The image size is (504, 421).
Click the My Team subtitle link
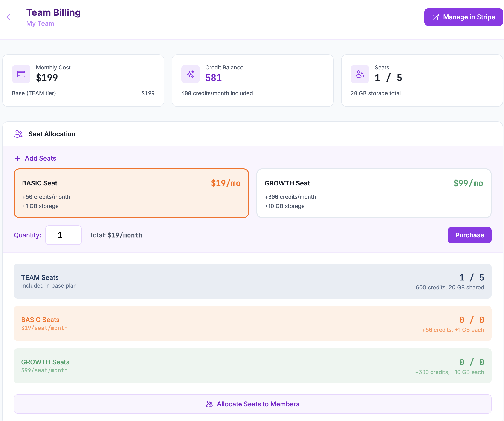point(40,23)
